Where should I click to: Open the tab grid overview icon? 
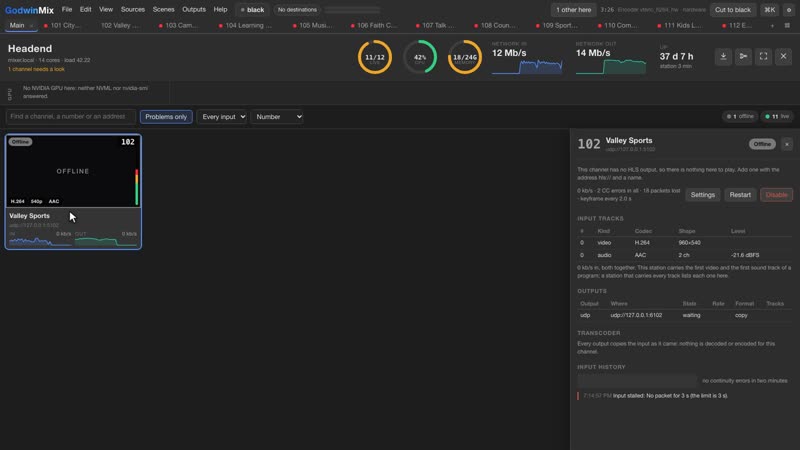787,26
